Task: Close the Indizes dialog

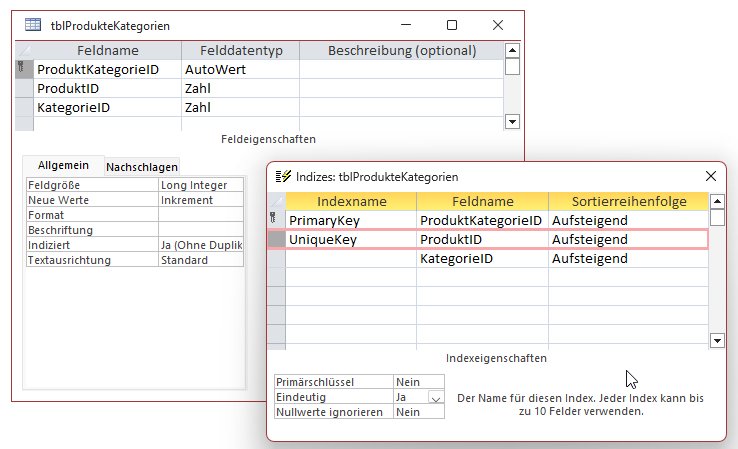Action: [711, 176]
